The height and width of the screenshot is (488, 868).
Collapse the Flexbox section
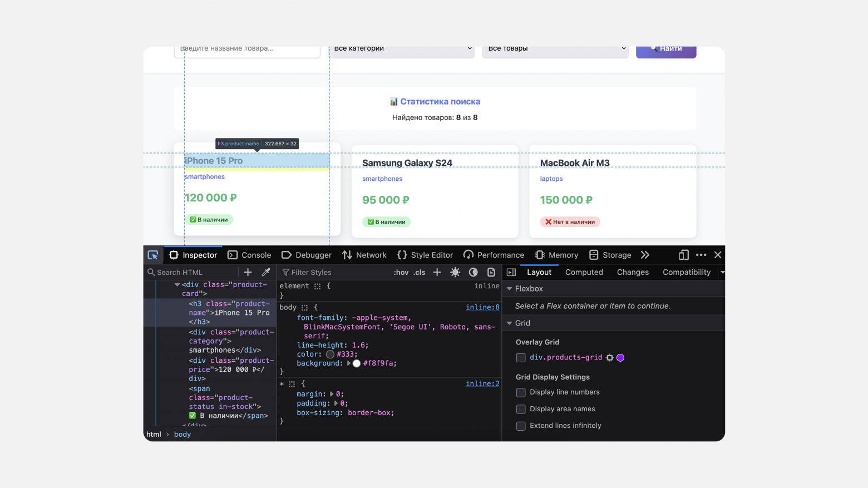(x=509, y=289)
